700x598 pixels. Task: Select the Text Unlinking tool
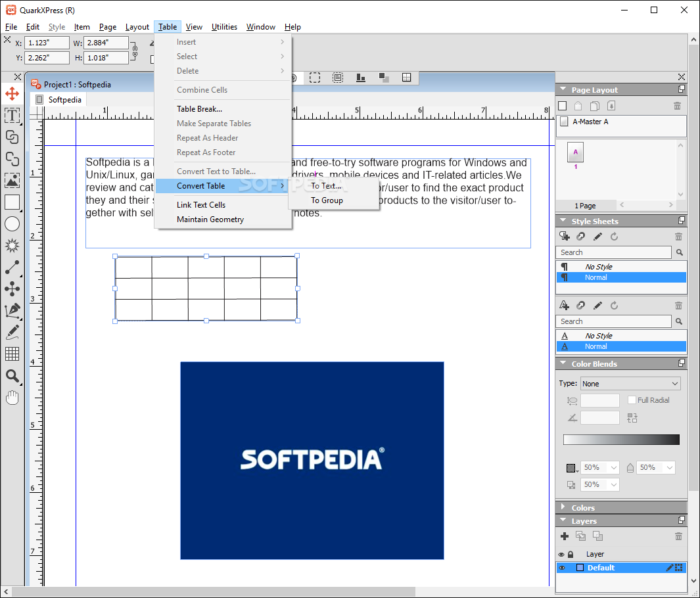pyautogui.click(x=12, y=159)
